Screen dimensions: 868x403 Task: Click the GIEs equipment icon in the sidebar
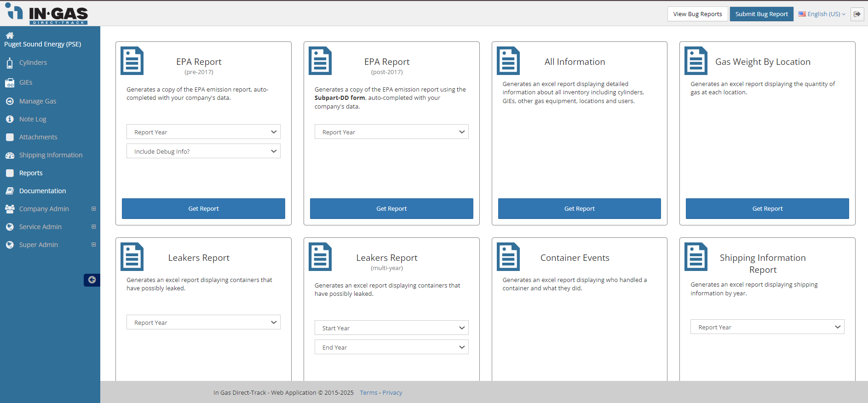point(10,83)
